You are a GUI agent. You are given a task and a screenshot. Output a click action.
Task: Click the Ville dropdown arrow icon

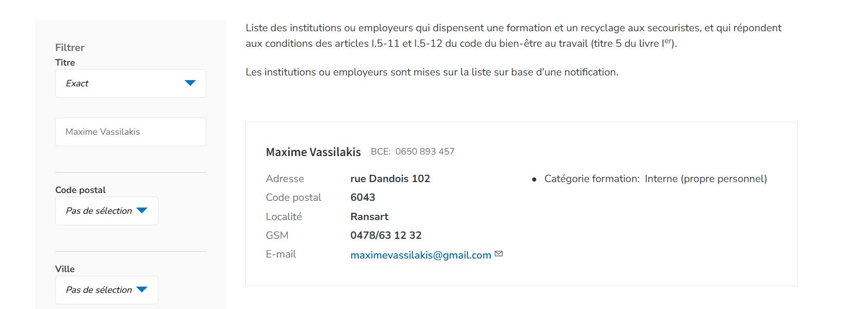142,290
